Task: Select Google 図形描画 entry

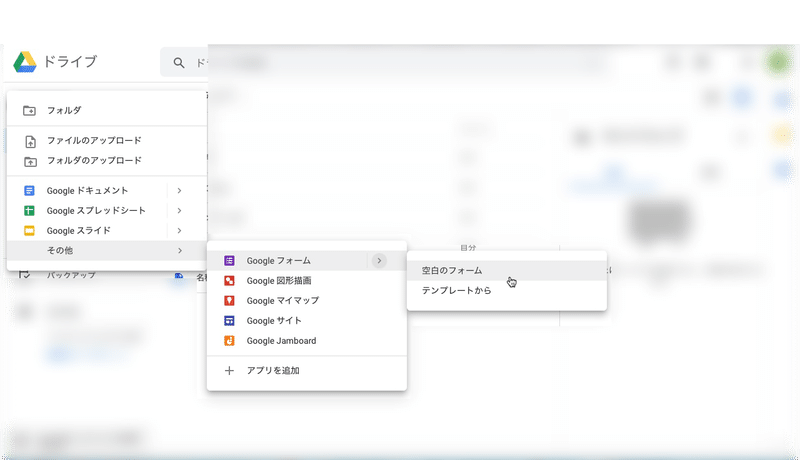Action: tap(307, 280)
